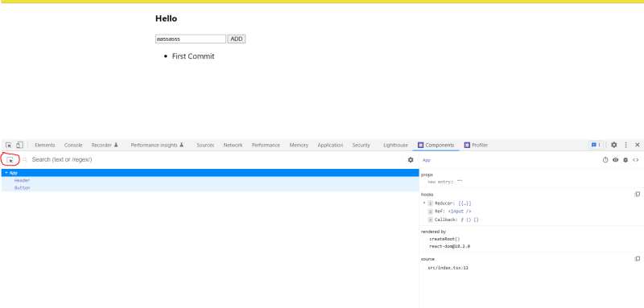
Task: Focus the text input containing aassasss
Action: click(191, 39)
